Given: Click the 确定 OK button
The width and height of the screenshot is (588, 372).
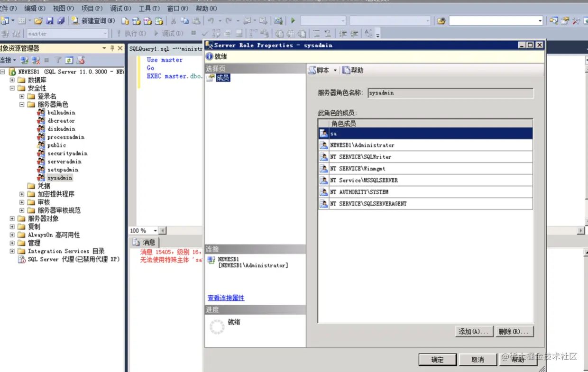Looking at the screenshot, I should [437, 360].
